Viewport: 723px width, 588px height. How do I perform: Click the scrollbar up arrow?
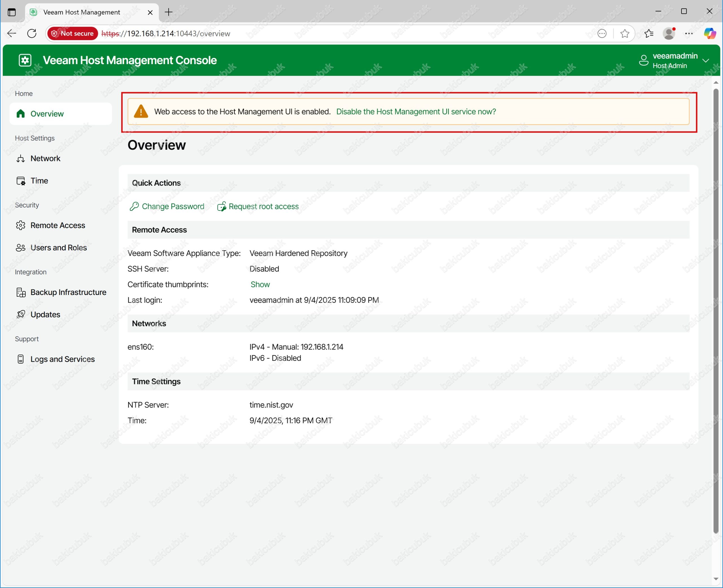tap(716, 82)
